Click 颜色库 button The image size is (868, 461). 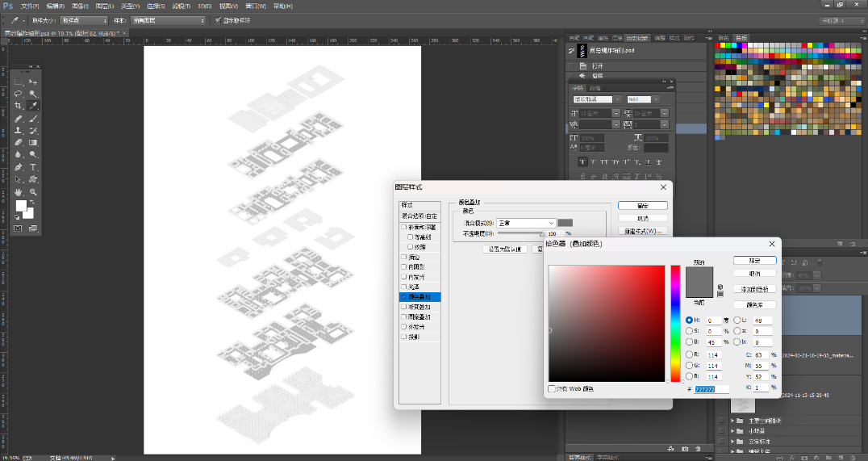[754, 304]
